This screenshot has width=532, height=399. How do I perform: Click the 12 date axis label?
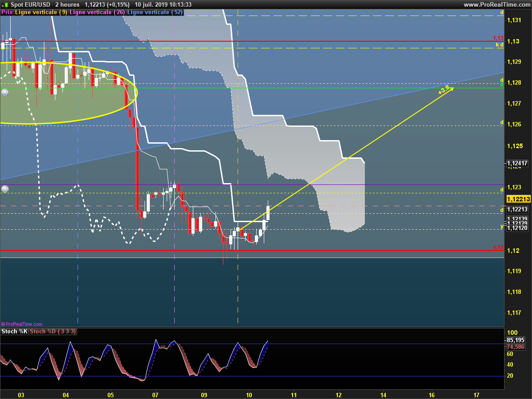pyautogui.click(x=339, y=395)
